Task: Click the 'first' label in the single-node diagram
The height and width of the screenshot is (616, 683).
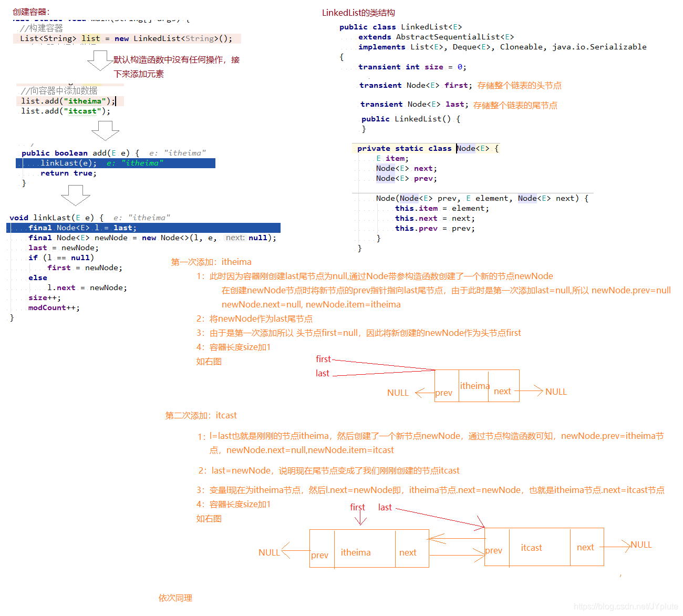Action: [x=324, y=359]
